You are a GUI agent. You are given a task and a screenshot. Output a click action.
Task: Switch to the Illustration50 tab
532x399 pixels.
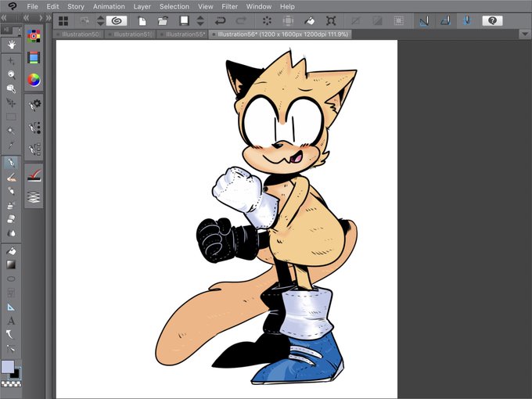click(x=79, y=34)
